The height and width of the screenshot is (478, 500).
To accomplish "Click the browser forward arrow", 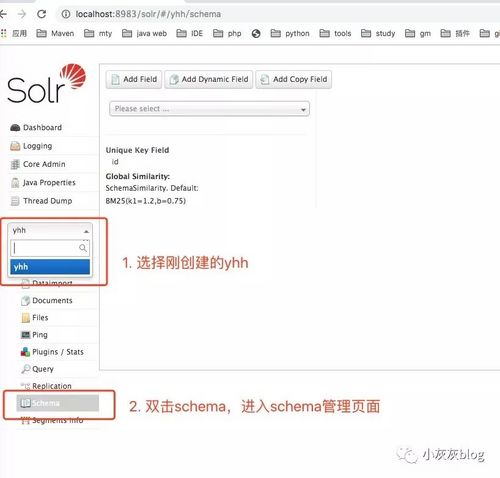I will 22,14.
